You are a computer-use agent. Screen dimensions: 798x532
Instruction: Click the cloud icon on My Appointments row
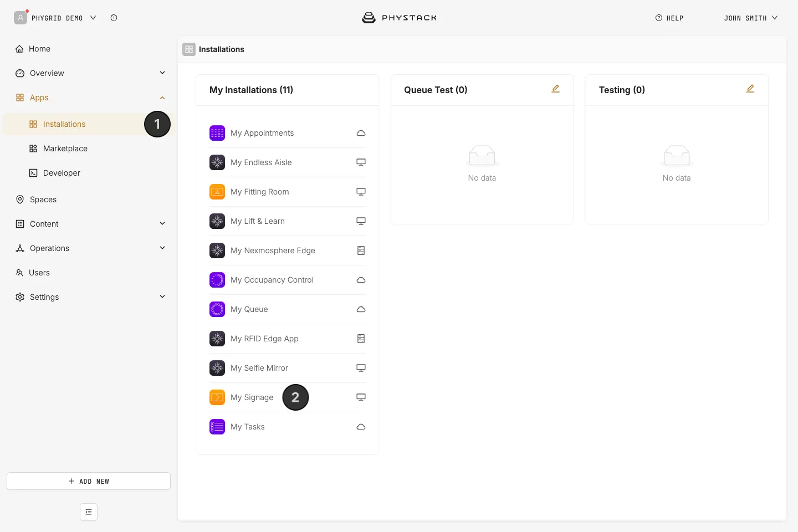361,133
